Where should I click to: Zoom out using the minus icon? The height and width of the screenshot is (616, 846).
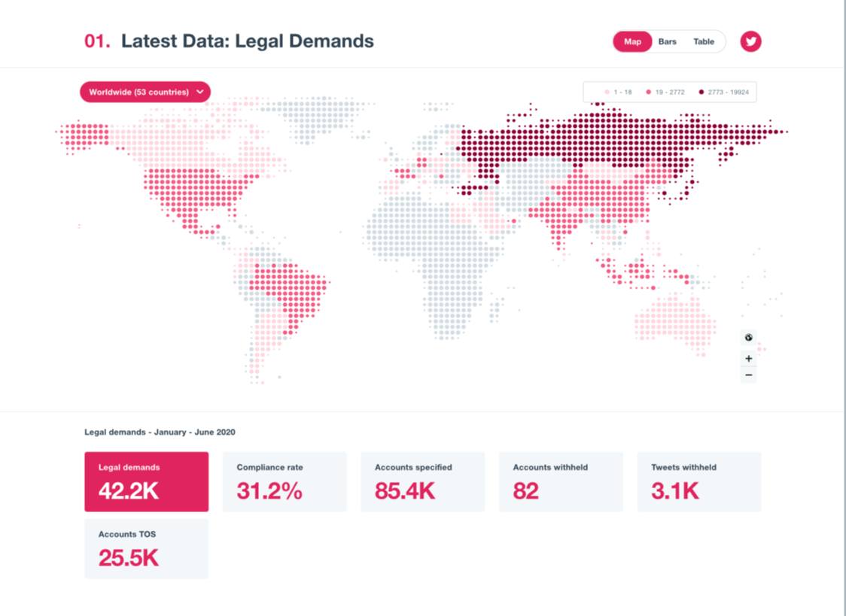tap(748, 375)
